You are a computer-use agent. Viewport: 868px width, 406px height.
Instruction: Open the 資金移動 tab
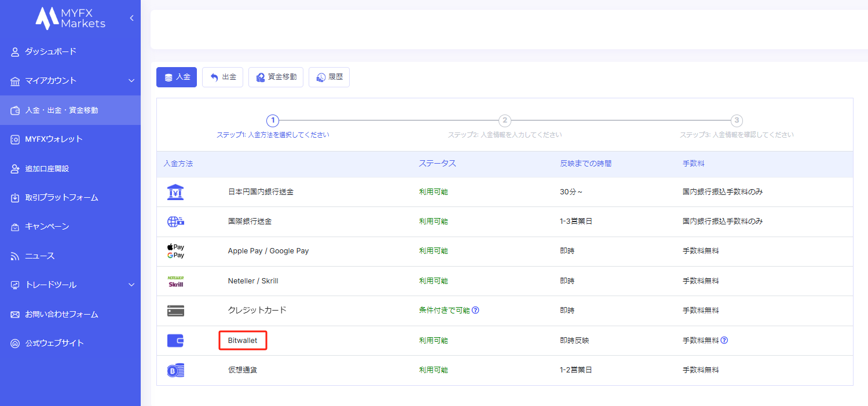pyautogui.click(x=276, y=77)
